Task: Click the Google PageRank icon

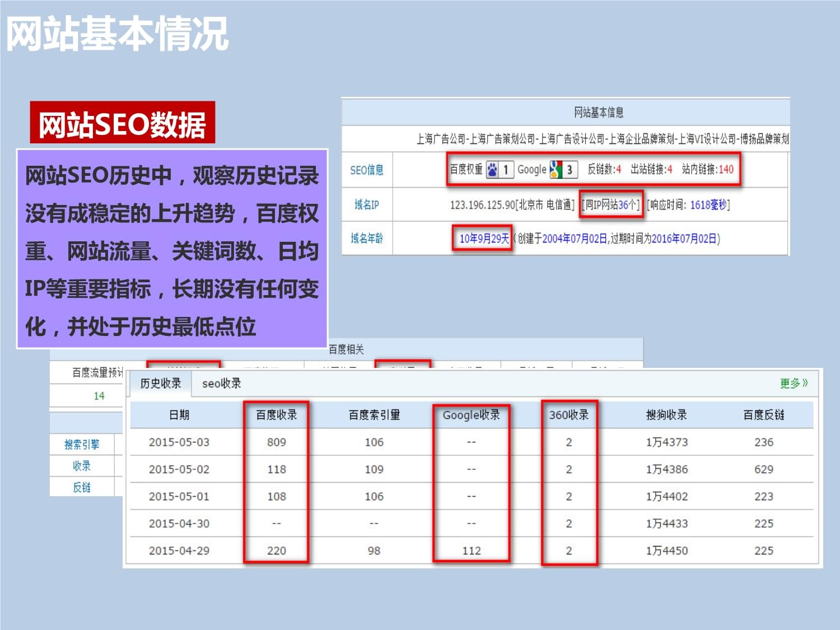Action: (556, 170)
